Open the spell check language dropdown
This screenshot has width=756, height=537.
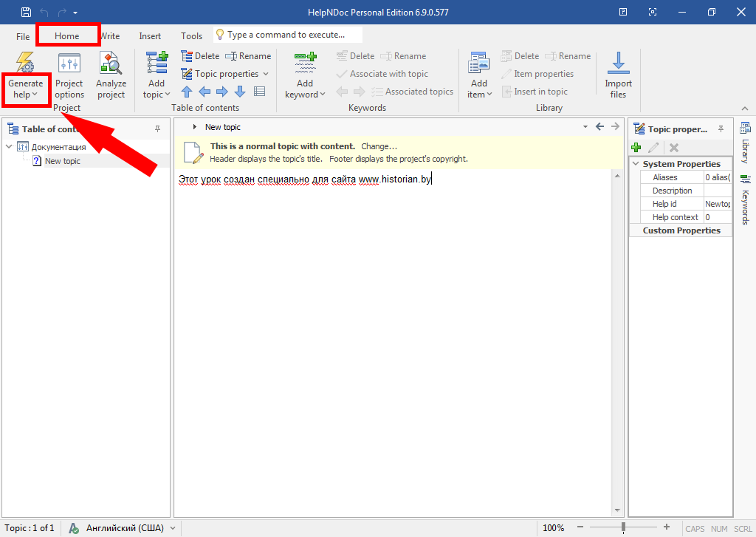coord(173,528)
